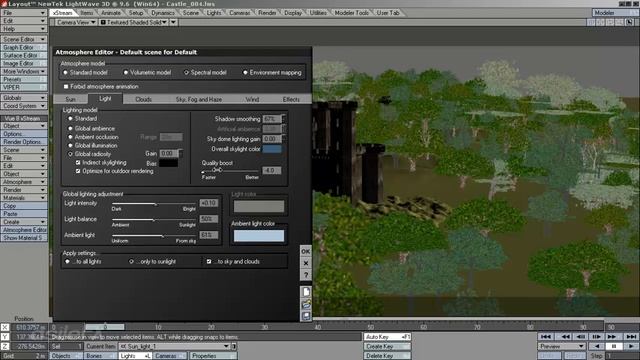The height and width of the screenshot is (360, 640).
Task: Click the Shadow smoothing value field
Action: click(x=272, y=119)
